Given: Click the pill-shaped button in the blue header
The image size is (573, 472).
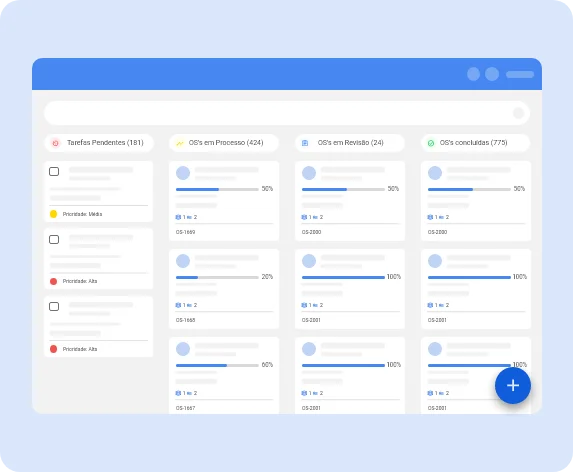Looking at the screenshot, I should pos(520,75).
